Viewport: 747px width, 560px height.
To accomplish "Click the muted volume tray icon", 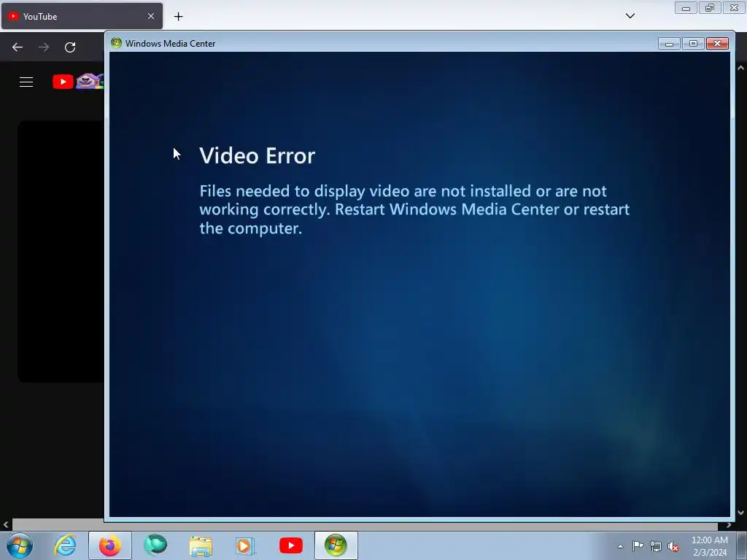I will click(673, 547).
